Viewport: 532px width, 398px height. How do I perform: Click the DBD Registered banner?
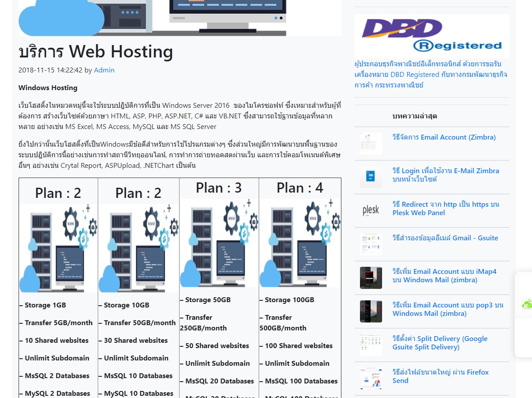pos(431,36)
